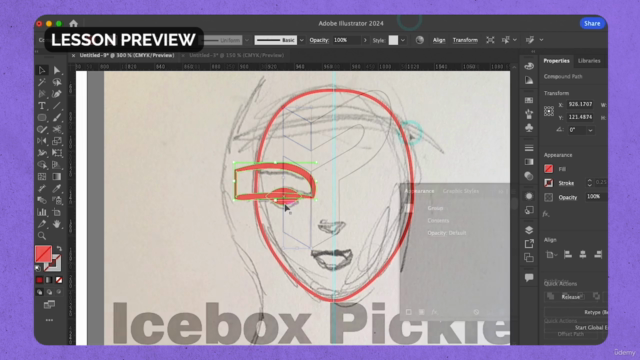This screenshot has width=640, height=360.
Task: Select the Lasso tool
Action: point(57,82)
